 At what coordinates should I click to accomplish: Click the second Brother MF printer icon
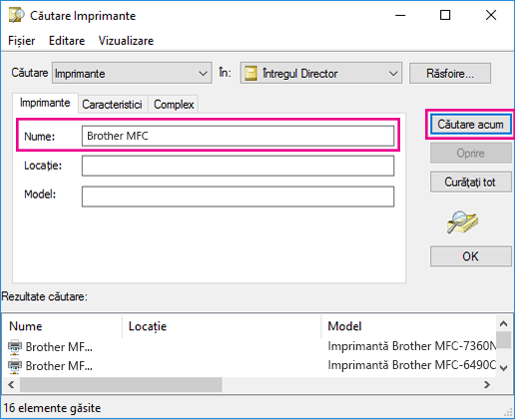click(x=15, y=366)
